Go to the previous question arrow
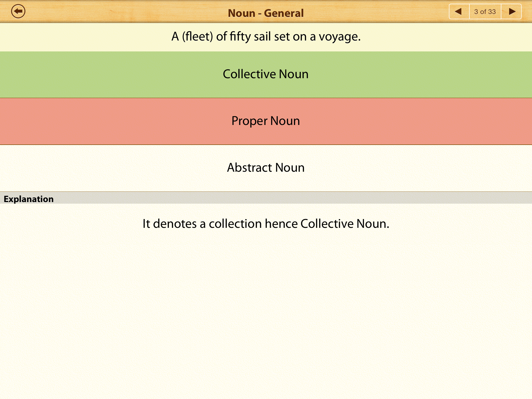532x399 pixels. [x=459, y=11]
